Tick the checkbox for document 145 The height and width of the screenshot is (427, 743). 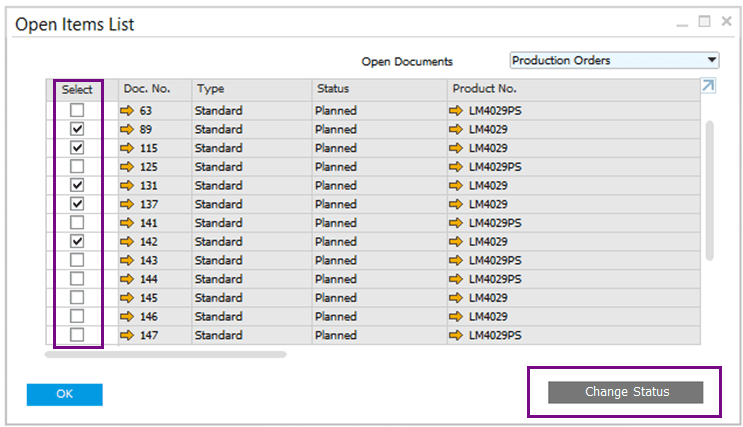(x=77, y=298)
